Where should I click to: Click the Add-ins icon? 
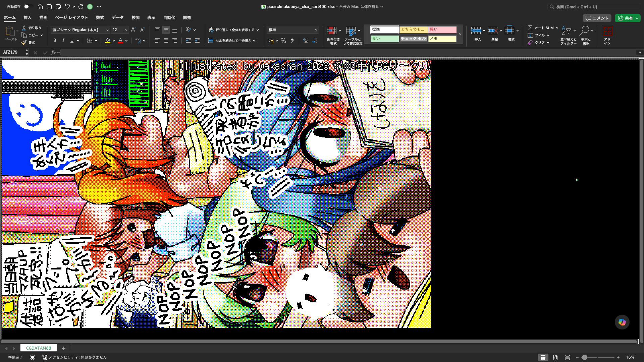click(x=607, y=31)
